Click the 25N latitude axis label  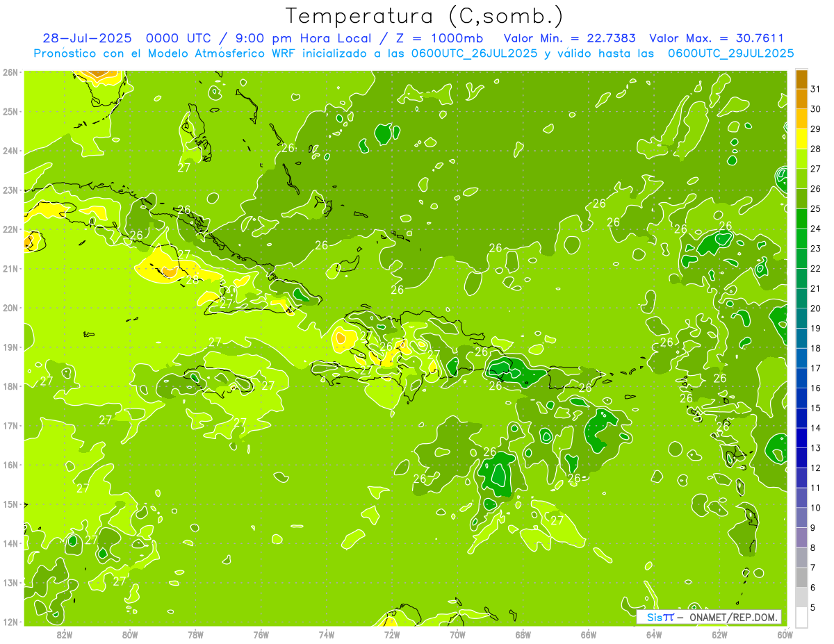point(10,111)
